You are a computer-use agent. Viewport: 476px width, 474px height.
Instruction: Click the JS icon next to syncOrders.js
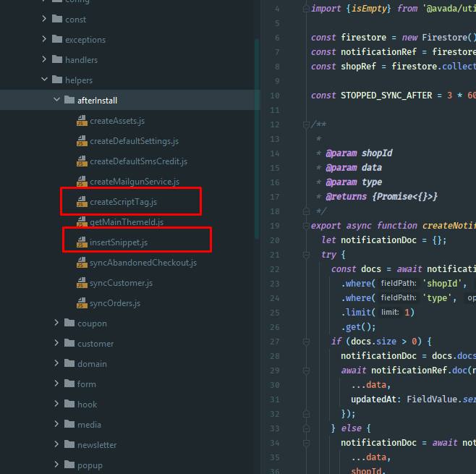[82, 303]
